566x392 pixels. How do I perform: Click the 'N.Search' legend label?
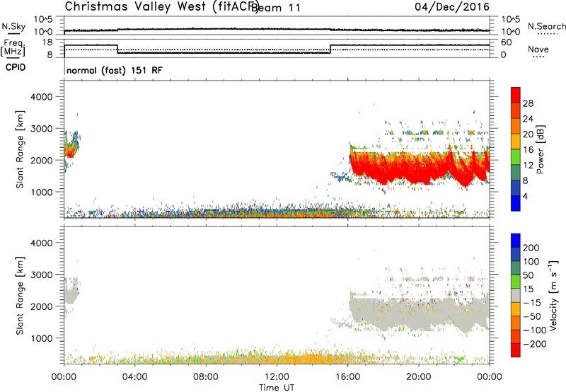[x=546, y=26]
